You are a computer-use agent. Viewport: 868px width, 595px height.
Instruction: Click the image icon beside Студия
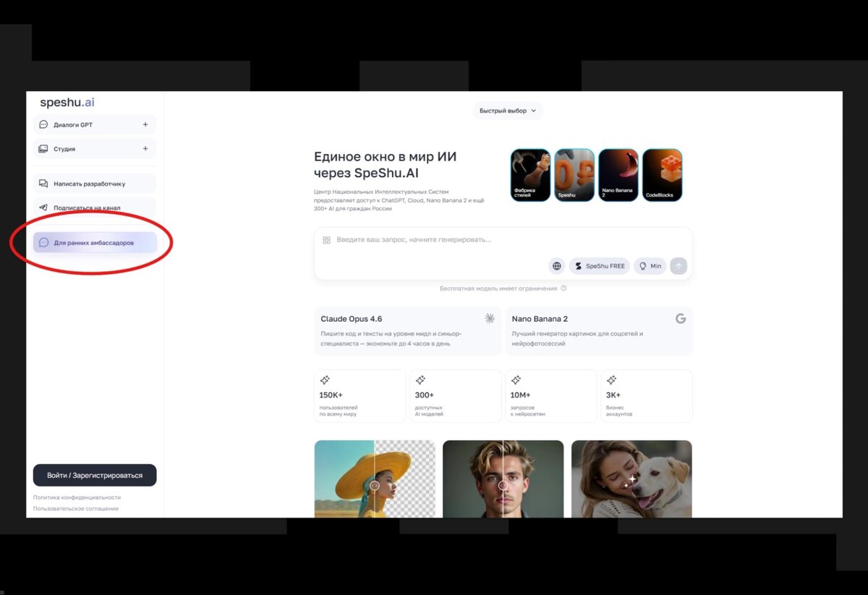(43, 149)
